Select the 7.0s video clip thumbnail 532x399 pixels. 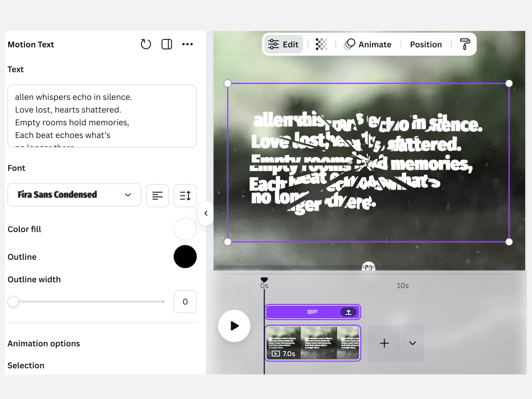coord(313,343)
